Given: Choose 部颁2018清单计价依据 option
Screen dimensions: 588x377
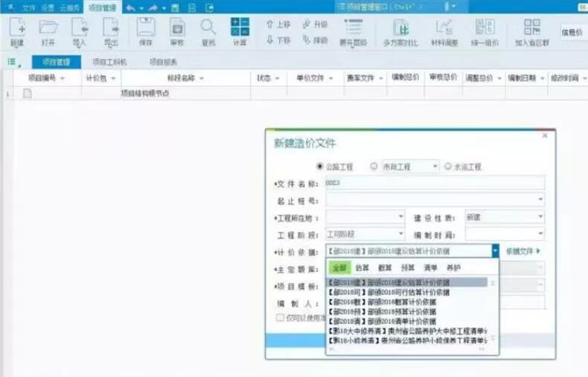Looking at the screenshot, I should coord(408,321).
